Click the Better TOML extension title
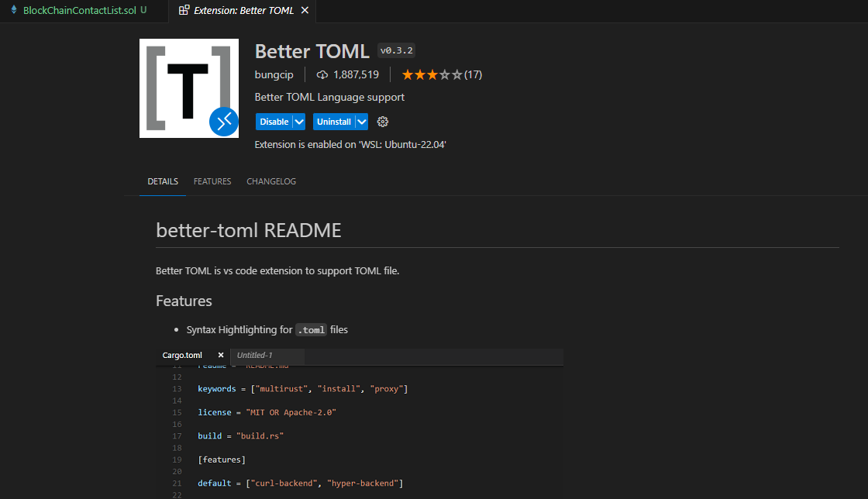The image size is (868, 499). 312,51
